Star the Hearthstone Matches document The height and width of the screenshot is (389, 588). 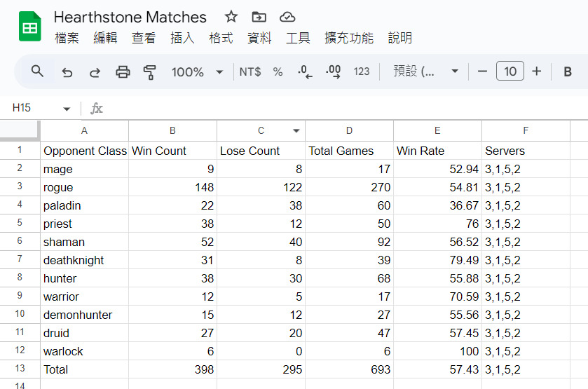[231, 17]
